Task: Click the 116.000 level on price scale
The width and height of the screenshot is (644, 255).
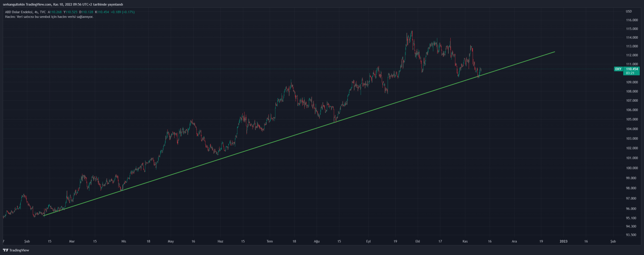Action: click(x=632, y=20)
